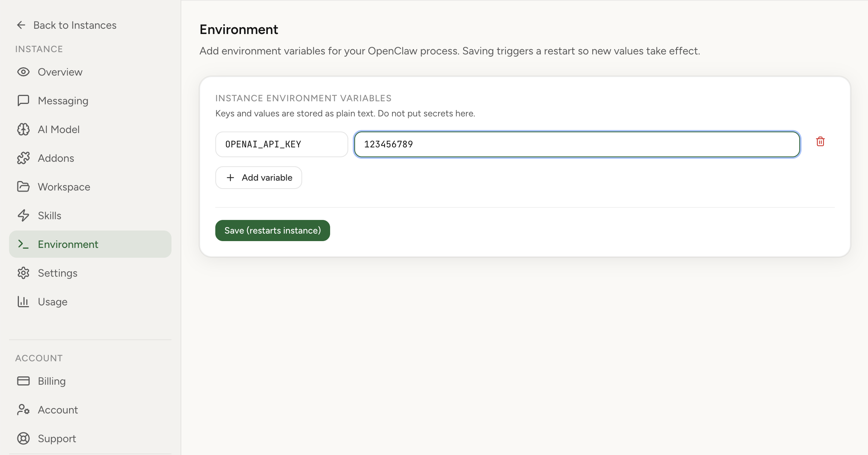The image size is (868, 455).
Task: Open Settings via the gear icon
Action: (23, 273)
